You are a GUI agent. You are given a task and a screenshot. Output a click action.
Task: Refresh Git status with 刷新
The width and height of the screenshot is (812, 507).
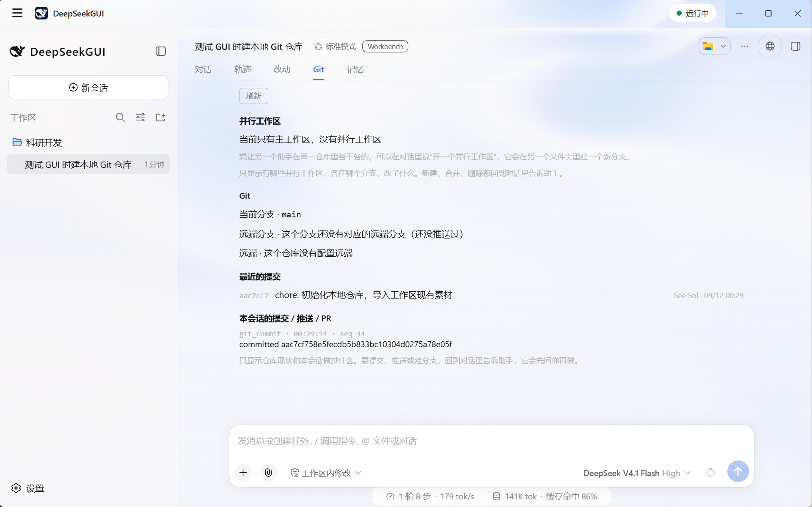253,96
